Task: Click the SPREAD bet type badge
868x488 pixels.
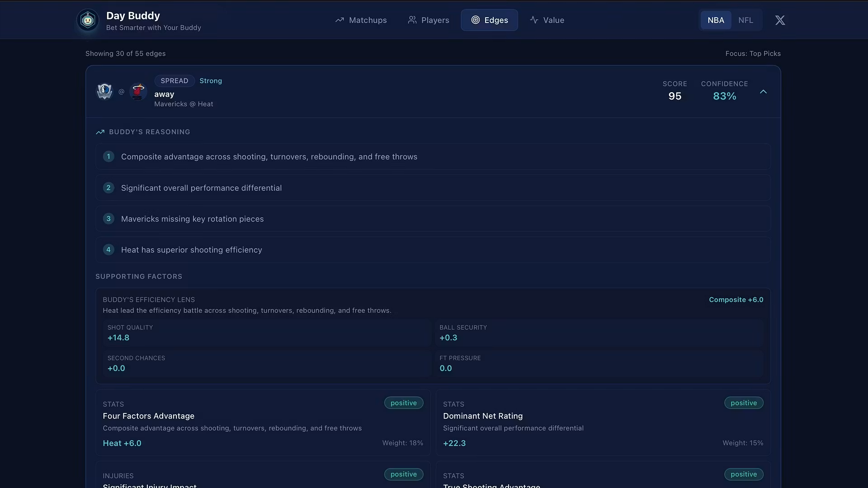Action: [x=174, y=81]
